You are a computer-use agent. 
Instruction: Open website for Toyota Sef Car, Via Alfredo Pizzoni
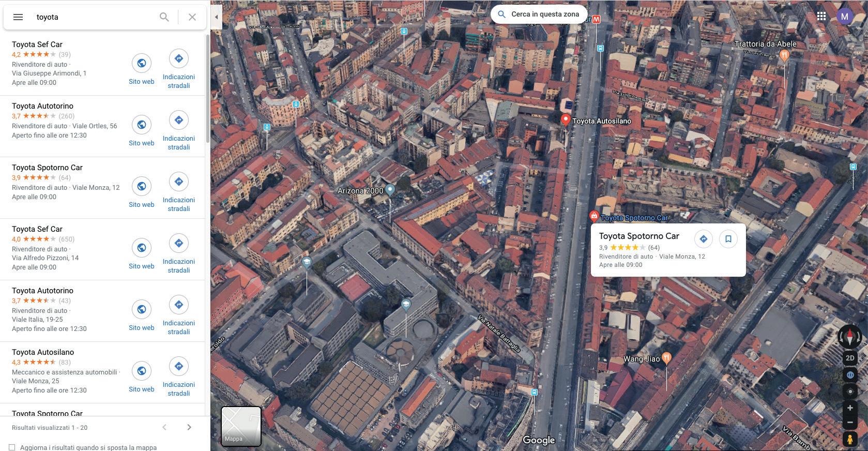(141, 254)
